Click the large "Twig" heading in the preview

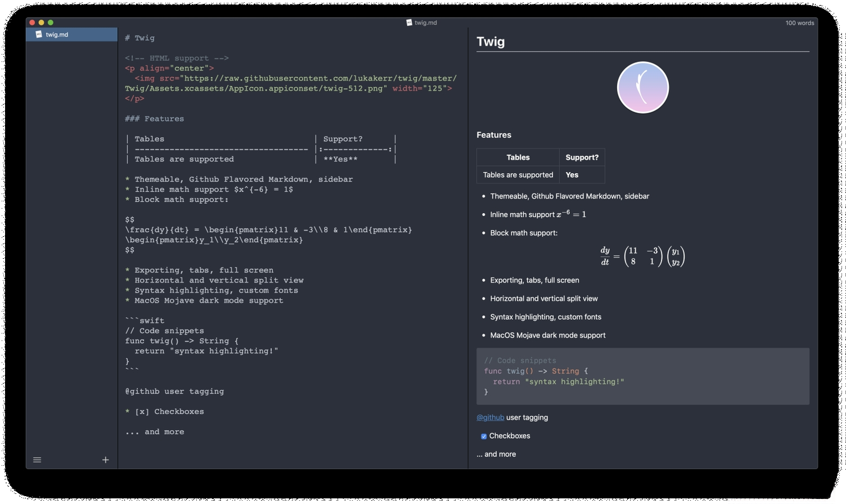click(491, 42)
